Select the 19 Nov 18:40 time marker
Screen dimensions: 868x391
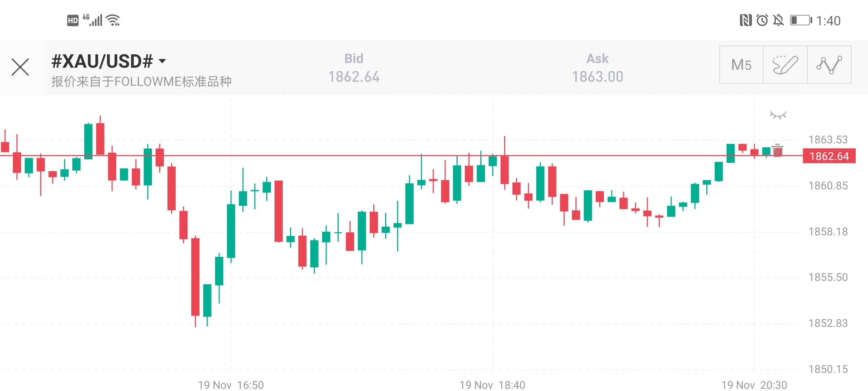click(492, 384)
